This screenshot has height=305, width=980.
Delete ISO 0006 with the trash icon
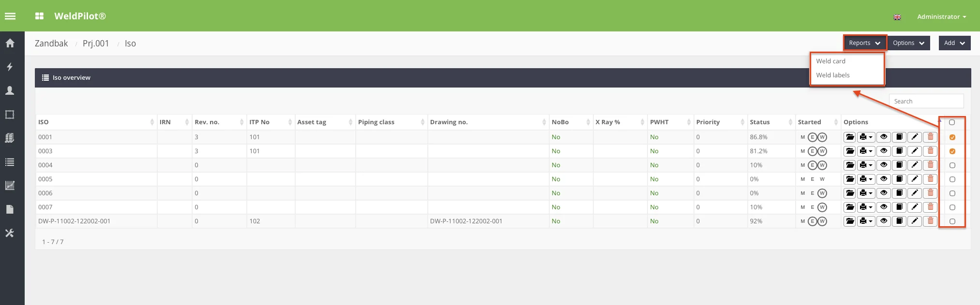coord(930,193)
